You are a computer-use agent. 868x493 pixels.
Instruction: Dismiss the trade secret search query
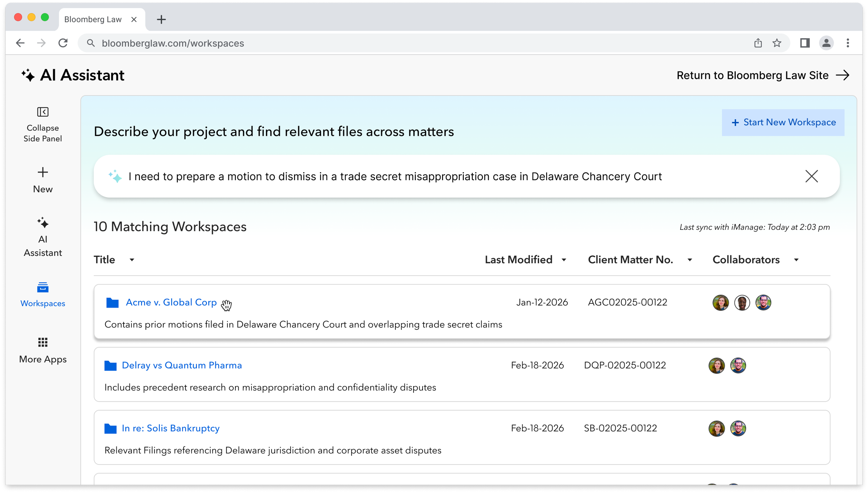811,176
